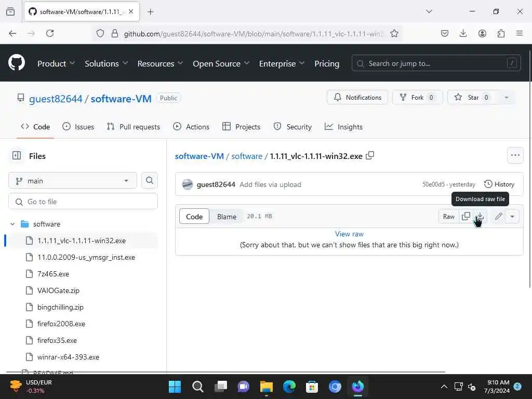The height and width of the screenshot is (399, 532).
Task: Open the Firefox hamburger application menu
Action: coord(520,33)
